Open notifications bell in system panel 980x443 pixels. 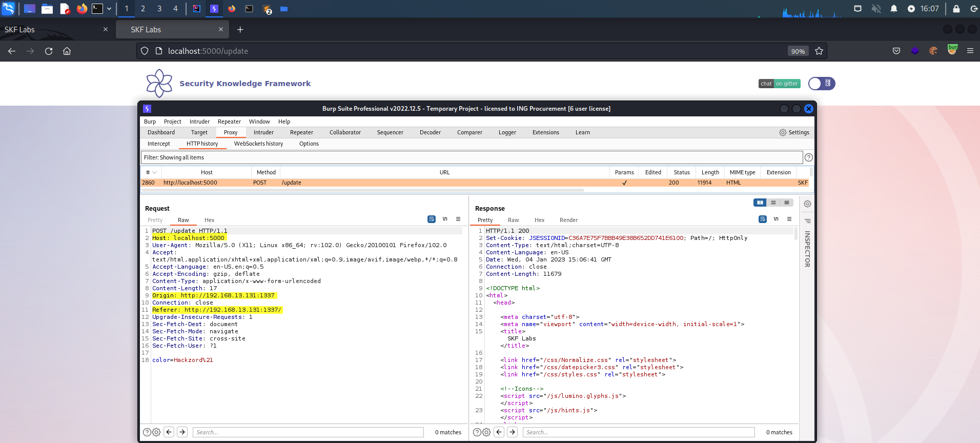894,9
